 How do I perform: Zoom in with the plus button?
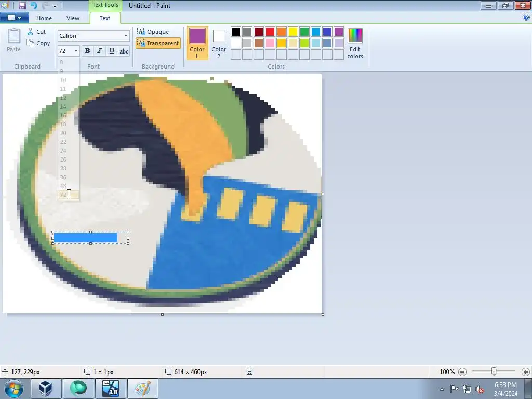click(526, 372)
